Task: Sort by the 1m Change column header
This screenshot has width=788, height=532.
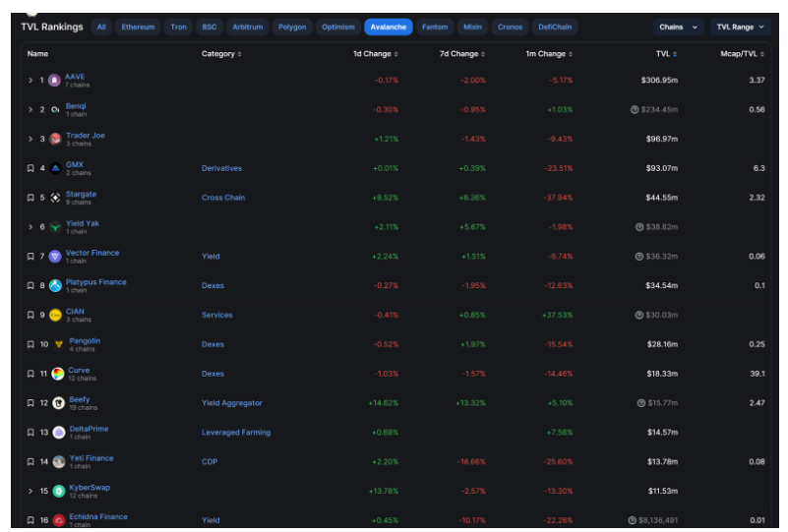Action: tap(549, 54)
